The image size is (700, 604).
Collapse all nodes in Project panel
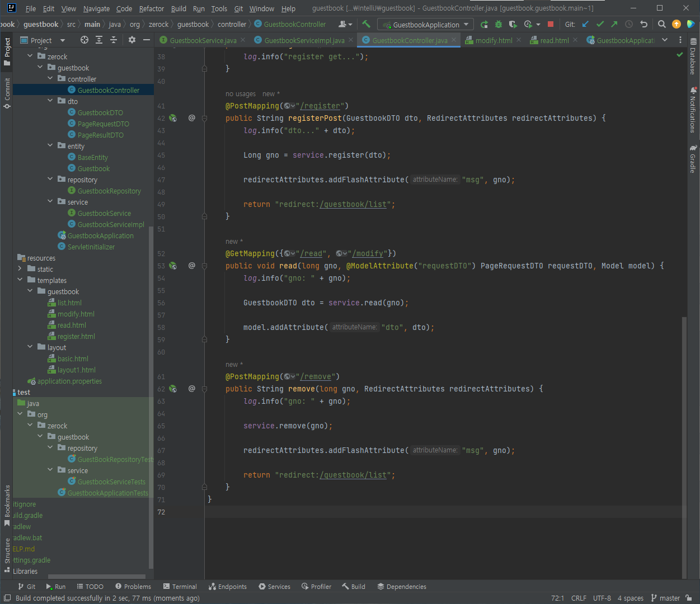pos(114,40)
